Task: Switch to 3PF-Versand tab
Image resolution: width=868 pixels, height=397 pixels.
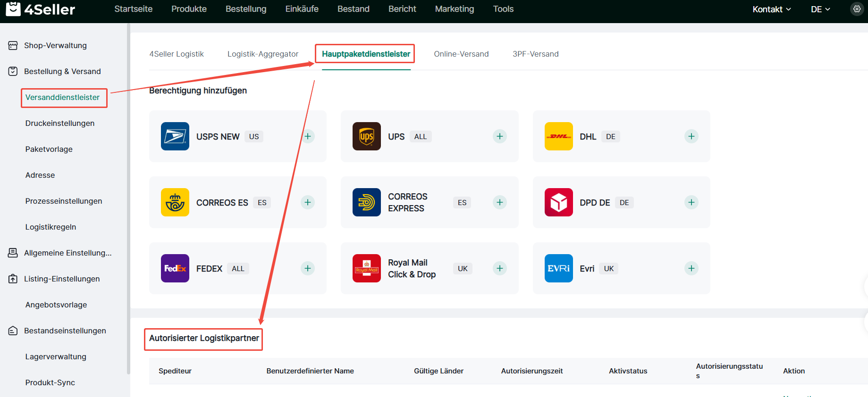Action: 536,54
